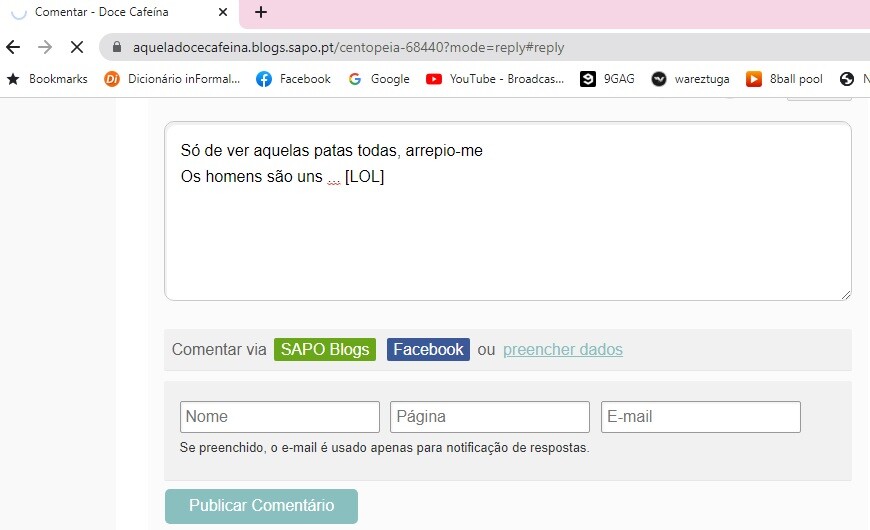Close the Comentar - Doce Cafeína tab
Screen dimensions: 870x530
[223, 12]
